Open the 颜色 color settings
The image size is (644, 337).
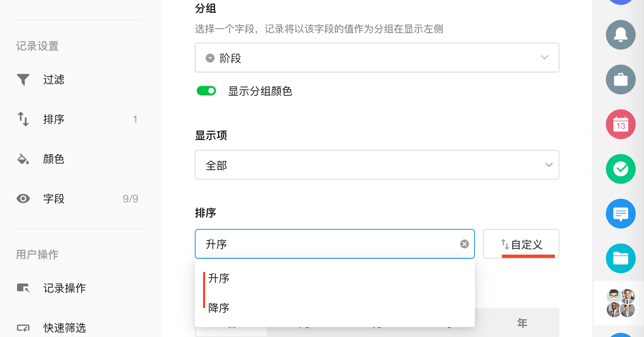coord(54,159)
